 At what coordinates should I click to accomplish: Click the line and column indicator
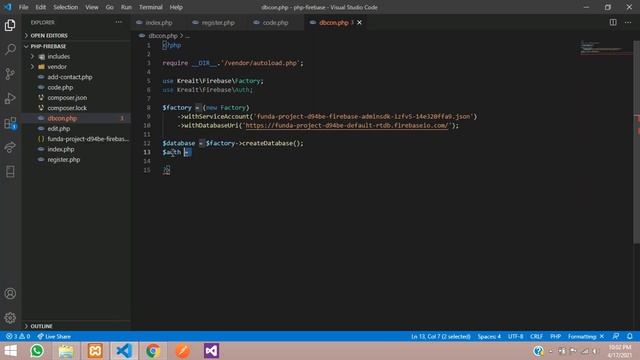coord(441,336)
